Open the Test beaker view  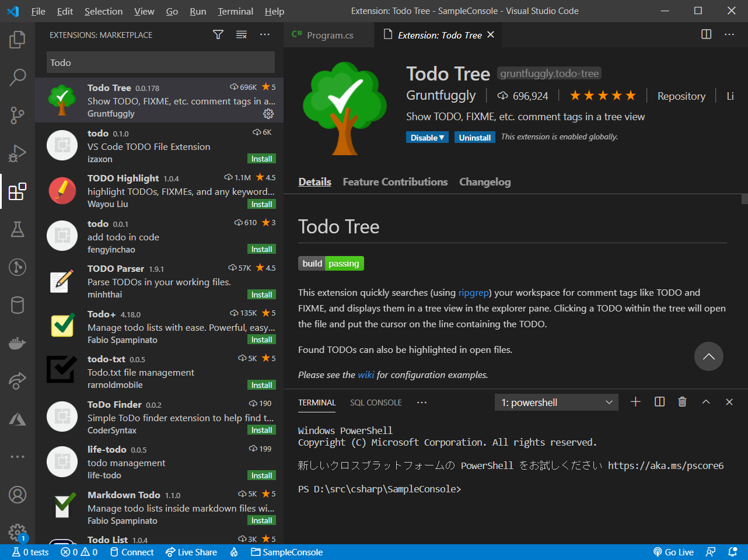(x=18, y=229)
